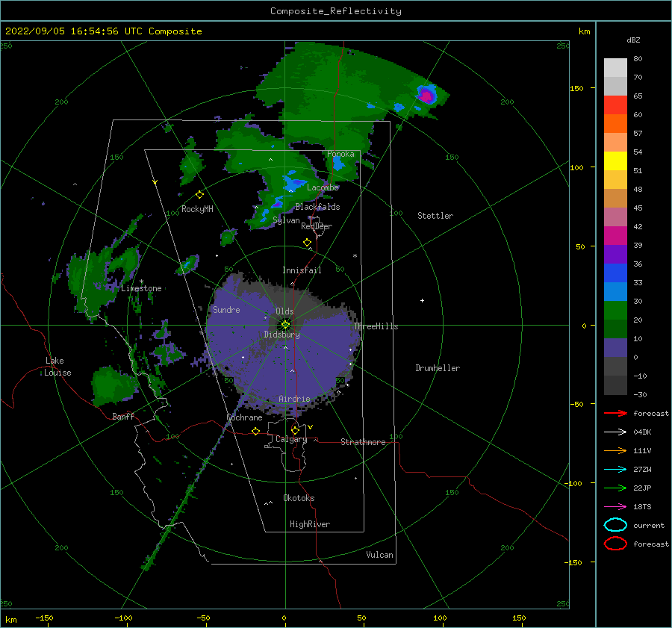Click the Cochrane city label
Image resolution: width=672 pixels, height=628 pixels.
[244, 417]
